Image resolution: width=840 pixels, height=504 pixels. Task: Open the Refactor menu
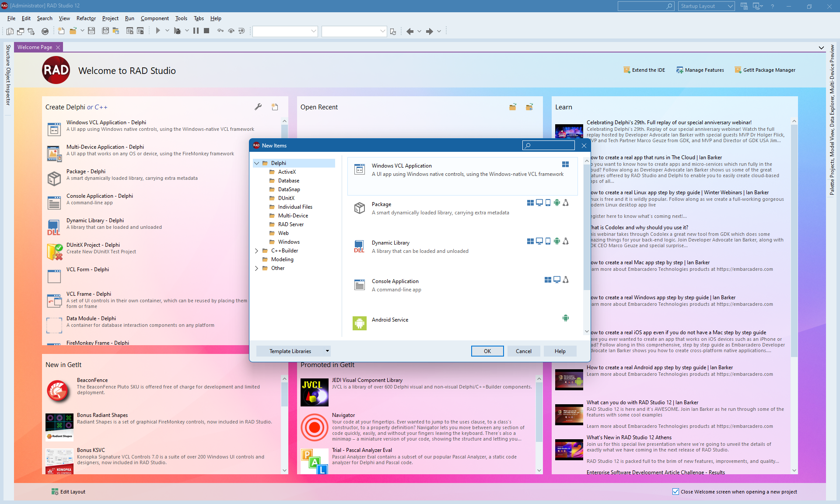tap(86, 18)
